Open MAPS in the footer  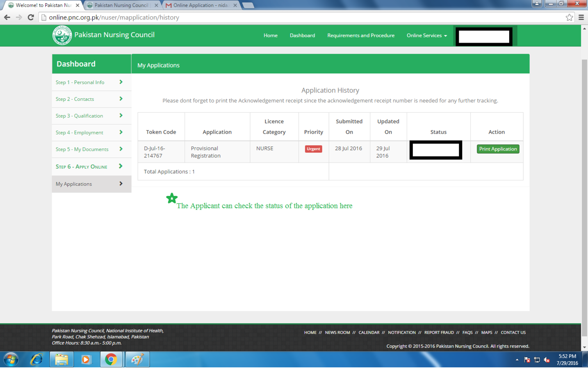coord(487,333)
